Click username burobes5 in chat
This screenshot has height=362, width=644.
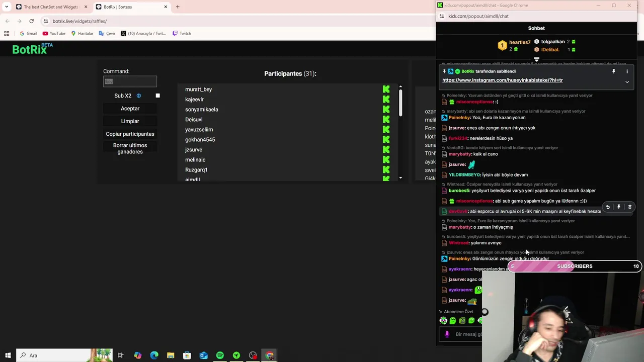(459, 191)
